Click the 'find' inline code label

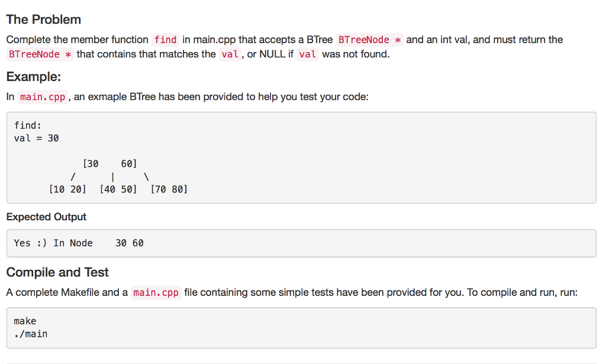point(166,40)
